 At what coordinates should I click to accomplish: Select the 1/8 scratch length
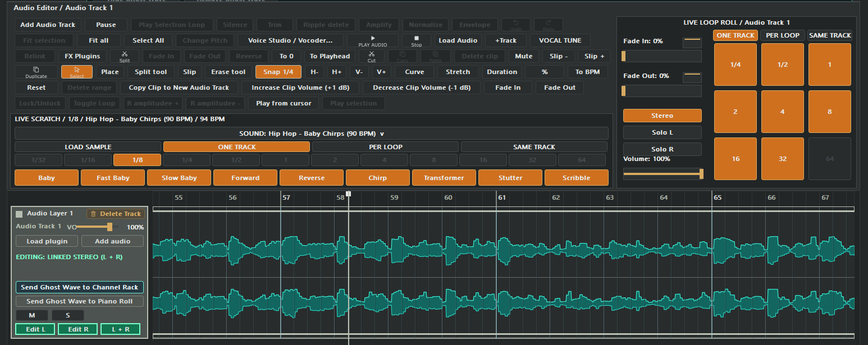point(137,160)
